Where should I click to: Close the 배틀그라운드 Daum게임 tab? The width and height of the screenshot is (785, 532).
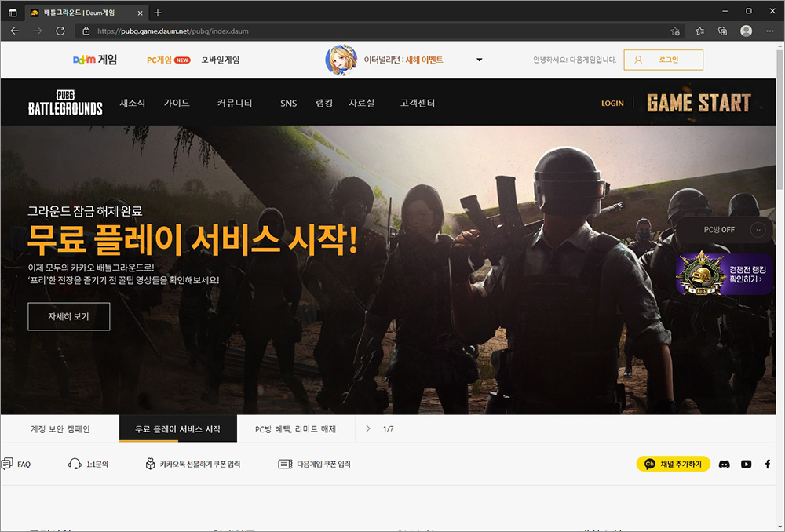[x=141, y=13]
